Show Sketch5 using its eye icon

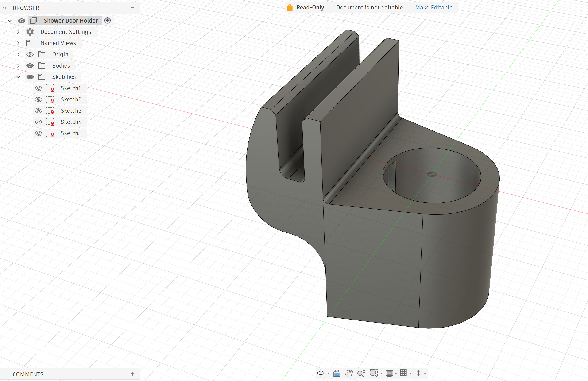(x=39, y=133)
